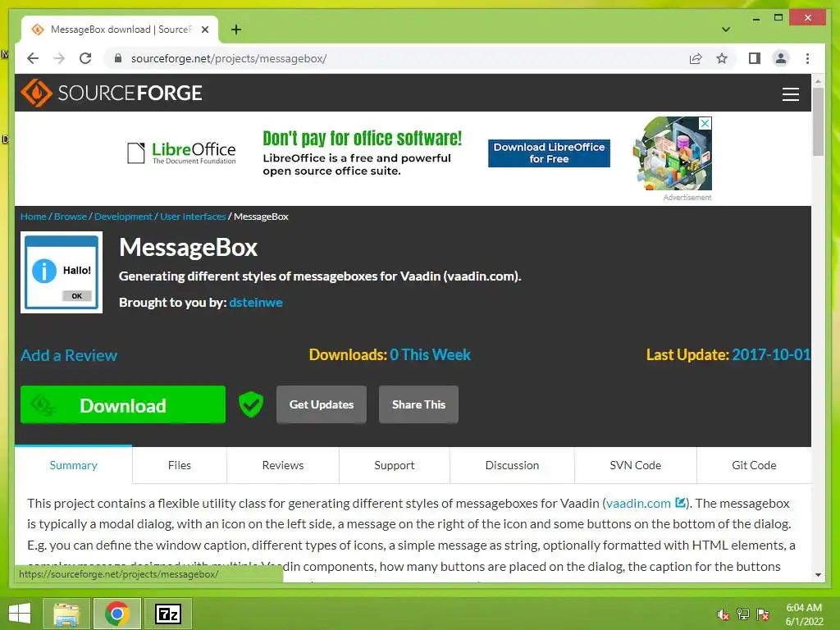This screenshot has height=630, width=840.
Task: Click the page scrollbar up arrow
Action: pyautogui.click(x=818, y=81)
